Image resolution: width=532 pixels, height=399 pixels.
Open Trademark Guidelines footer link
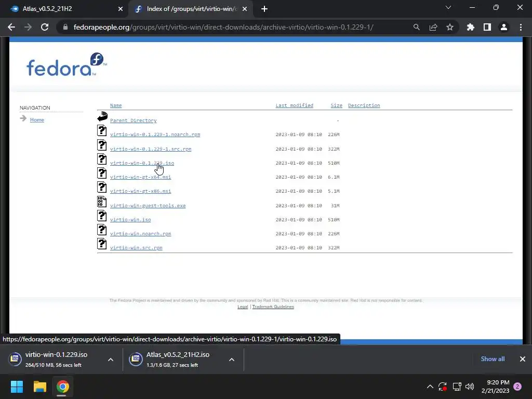(x=273, y=307)
